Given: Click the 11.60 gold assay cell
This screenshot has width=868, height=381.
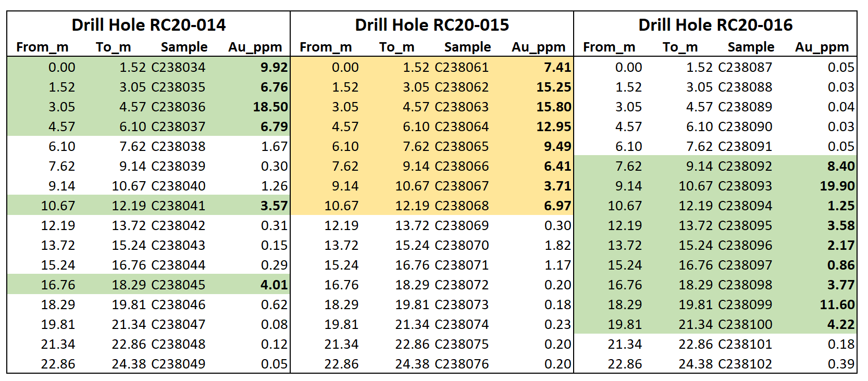Looking at the screenshot, I should coord(837,305).
